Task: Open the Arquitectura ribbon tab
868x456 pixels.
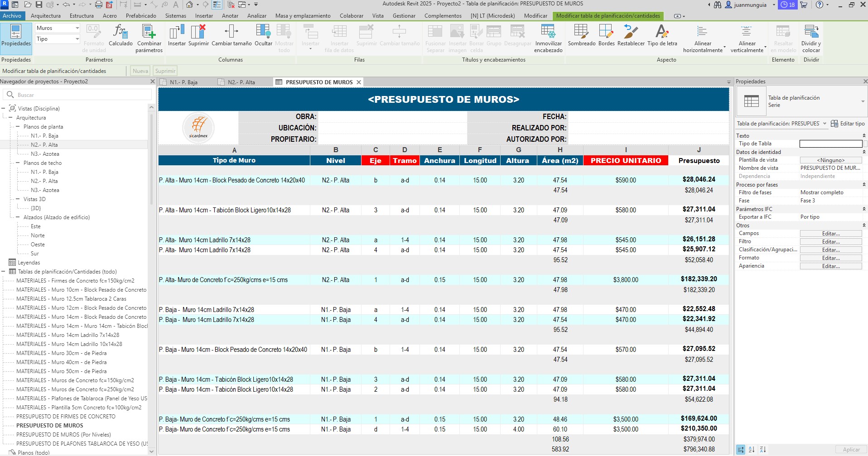Action: point(46,16)
